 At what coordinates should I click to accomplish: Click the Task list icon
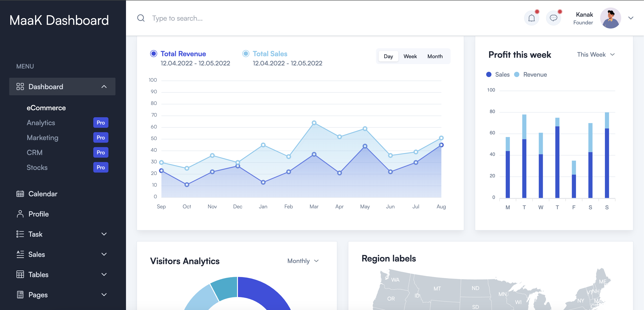(20, 234)
